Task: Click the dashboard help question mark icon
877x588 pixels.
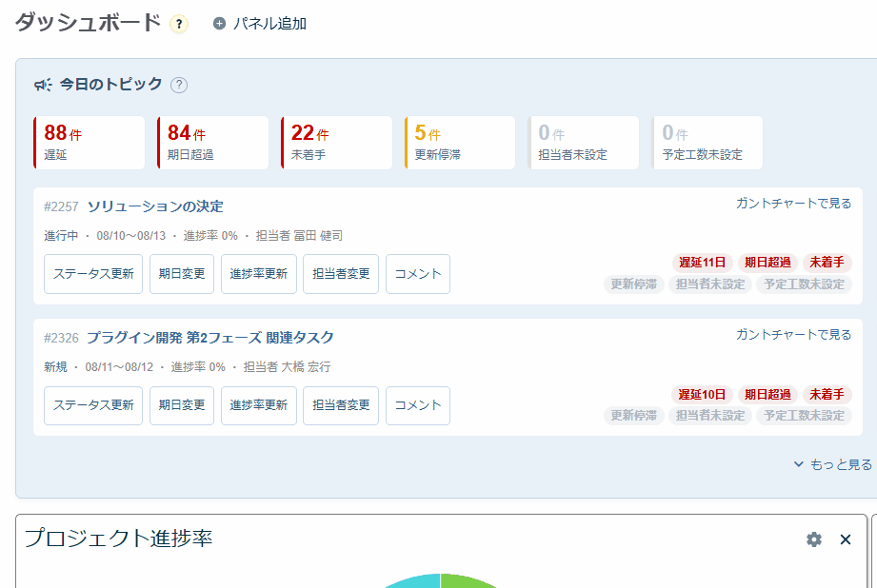Action: (179, 24)
